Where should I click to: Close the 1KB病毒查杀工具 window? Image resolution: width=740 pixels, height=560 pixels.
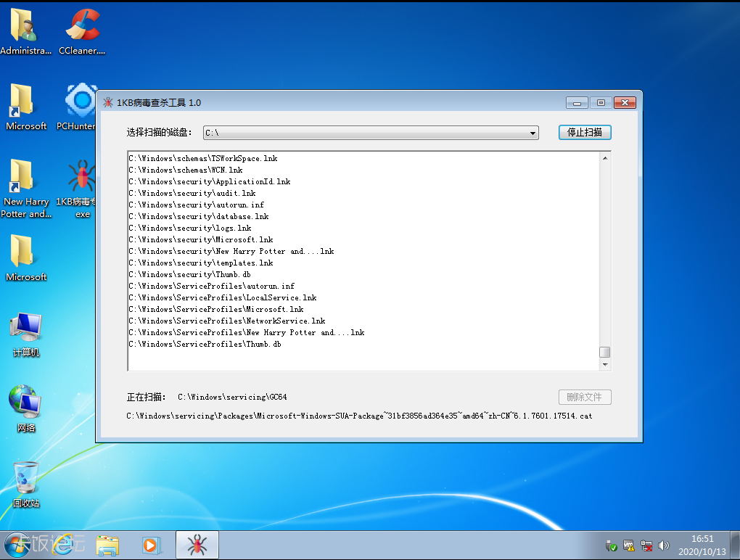tap(625, 102)
